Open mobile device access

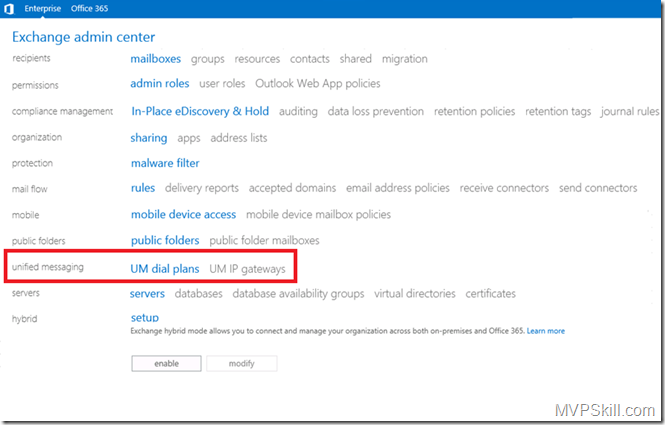pyautogui.click(x=183, y=214)
